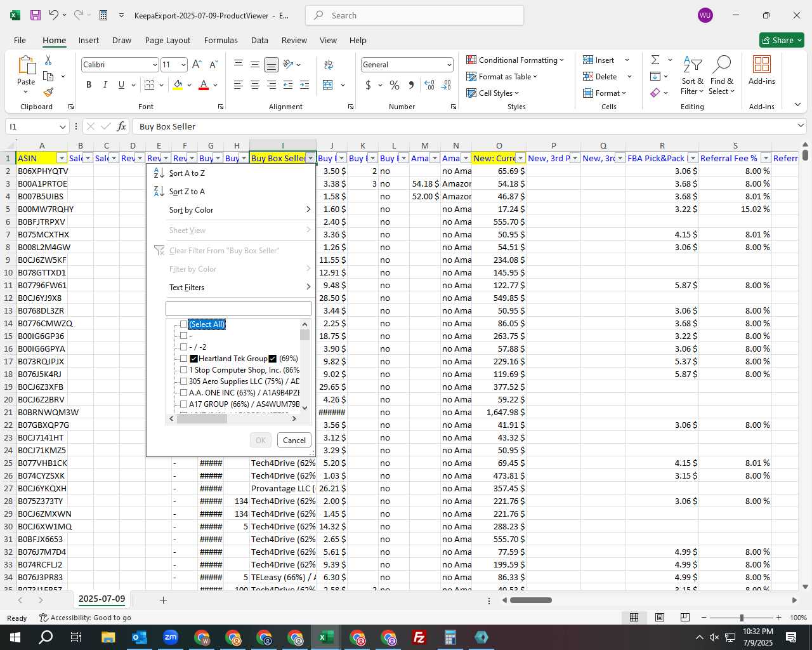Increase font size with larger A icon
Image resolution: width=812 pixels, height=650 pixels.
tap(197, 64)
